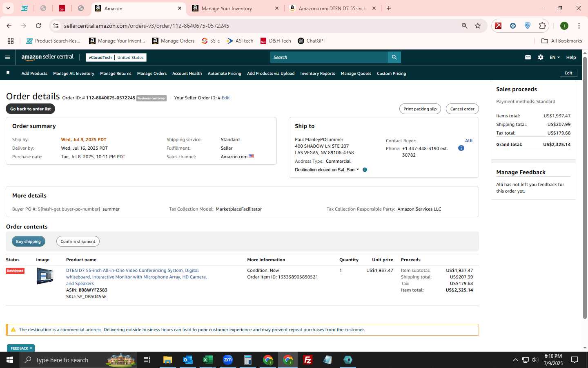Click Help in the header
The image size is (588, 368).
coord(571,57)
